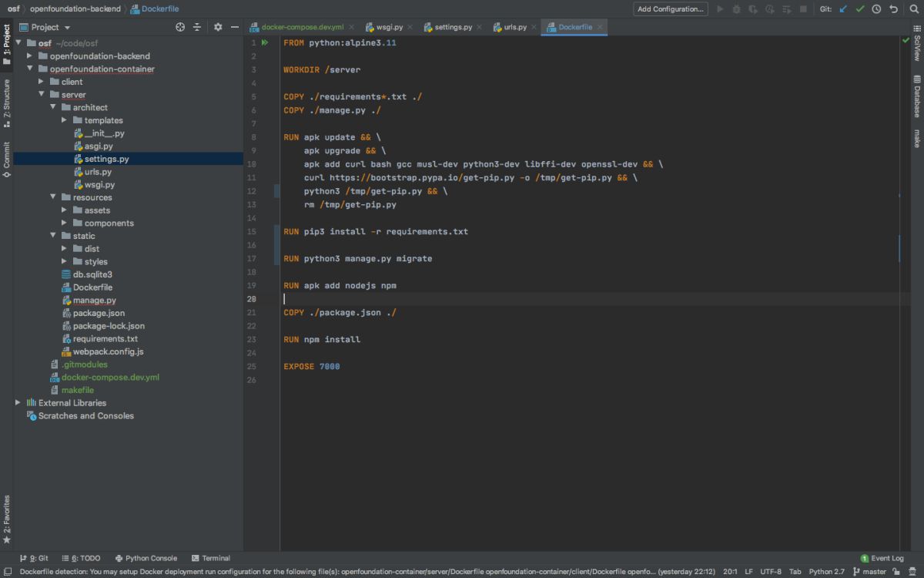924x578 pixels.
Task: Select requirements.txt in the project tree
Action: [105, 338]
